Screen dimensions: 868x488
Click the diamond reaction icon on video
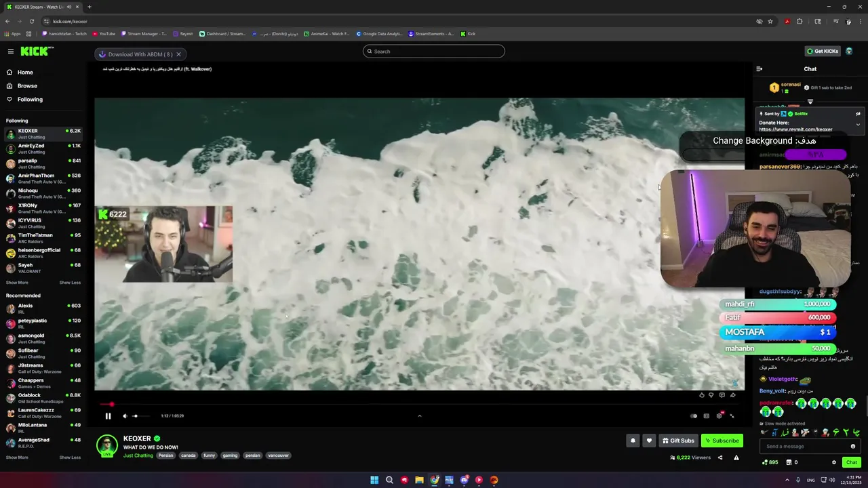pyautogui.click(x=711, y=395)
